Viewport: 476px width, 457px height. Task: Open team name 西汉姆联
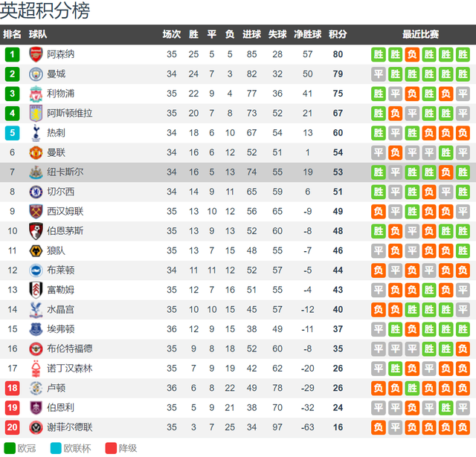[65, 211]
